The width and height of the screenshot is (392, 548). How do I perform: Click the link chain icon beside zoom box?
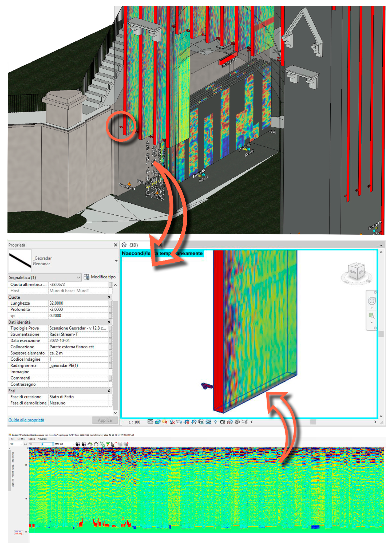click(x=25, y=444)
